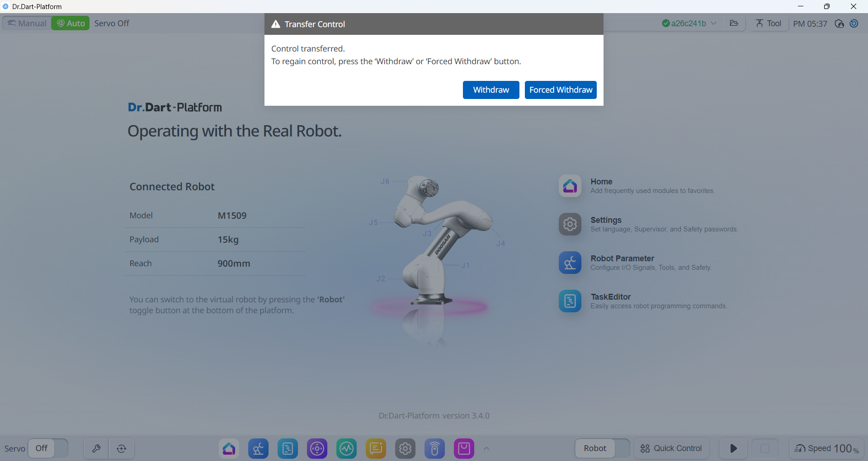Switch to Auto mode
Image resolution: width=868 pixels, height=461 pixels.
(71, 23)
